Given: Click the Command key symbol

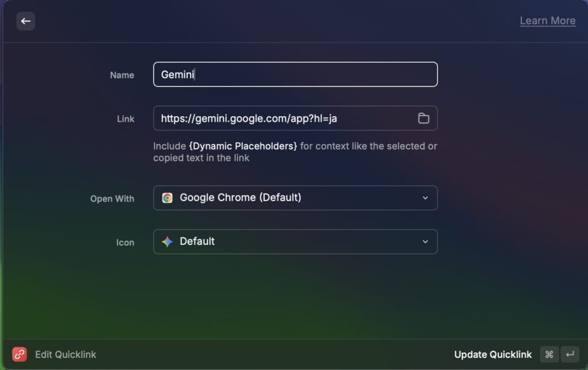Looking at the screenshot, I should [548, 354].
